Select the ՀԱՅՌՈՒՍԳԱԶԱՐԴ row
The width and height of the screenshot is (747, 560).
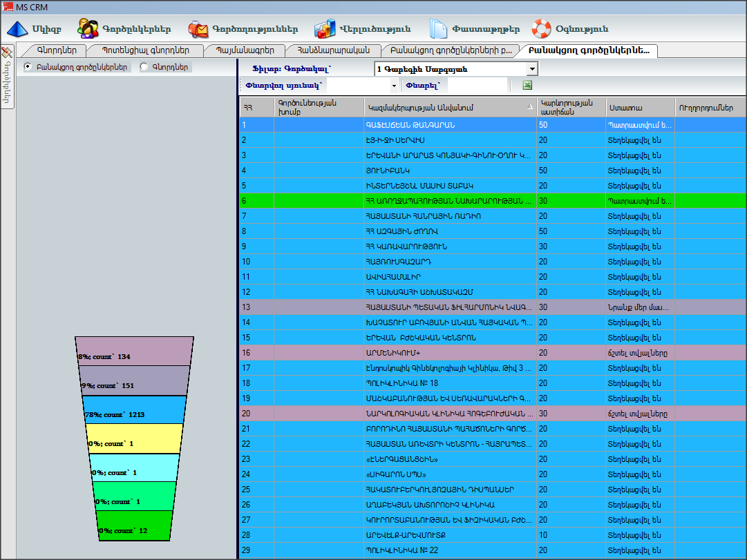(x=493, y=262)
